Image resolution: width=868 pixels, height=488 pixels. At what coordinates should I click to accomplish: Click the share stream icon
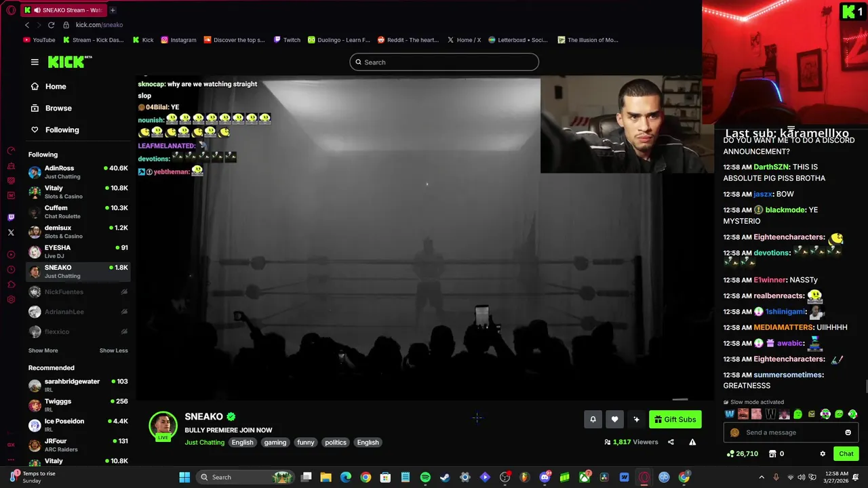coord(671,442)
